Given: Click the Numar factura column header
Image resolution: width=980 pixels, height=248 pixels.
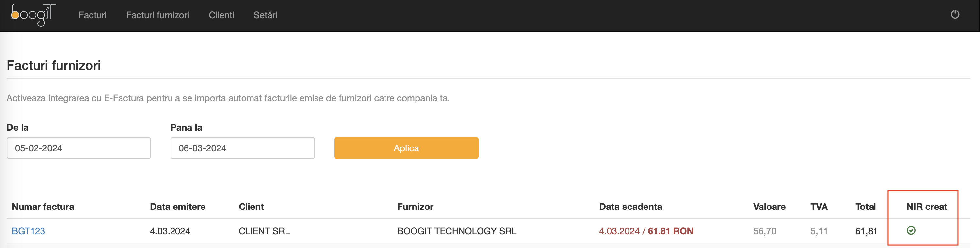Looking at the screenshot, I should pyautogui.click(x=43, y=207).
